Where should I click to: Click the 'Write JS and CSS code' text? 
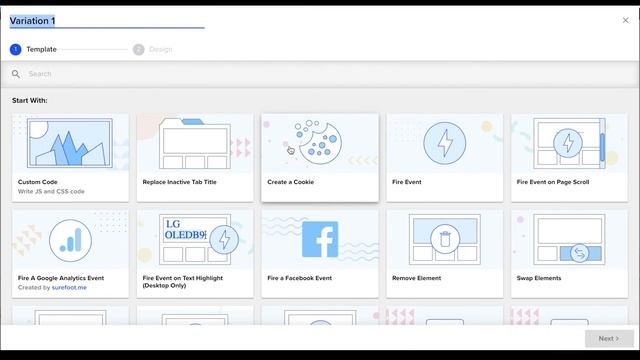click(x=51, y=191)
